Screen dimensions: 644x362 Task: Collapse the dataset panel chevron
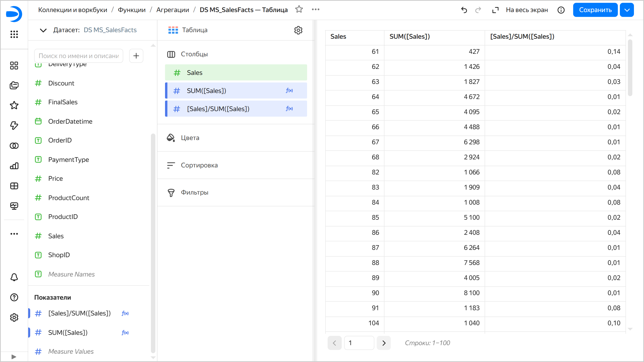[43, 30]
